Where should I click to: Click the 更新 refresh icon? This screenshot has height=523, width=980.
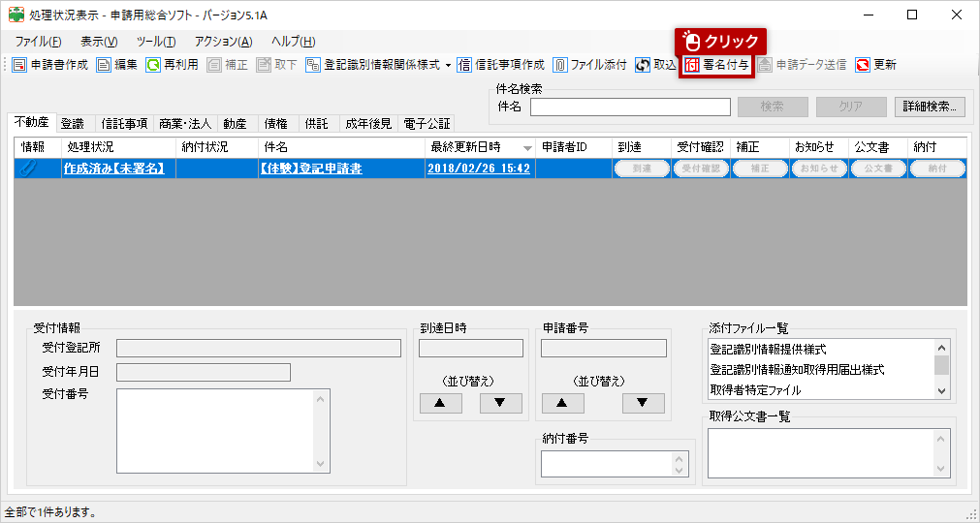[x=863, y=65]
